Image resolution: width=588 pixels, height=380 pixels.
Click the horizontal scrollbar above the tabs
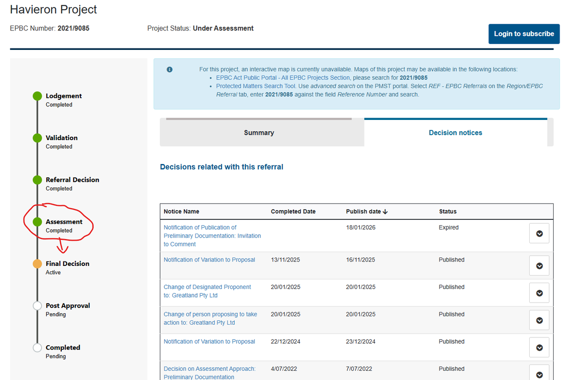(x=259, y=119)
